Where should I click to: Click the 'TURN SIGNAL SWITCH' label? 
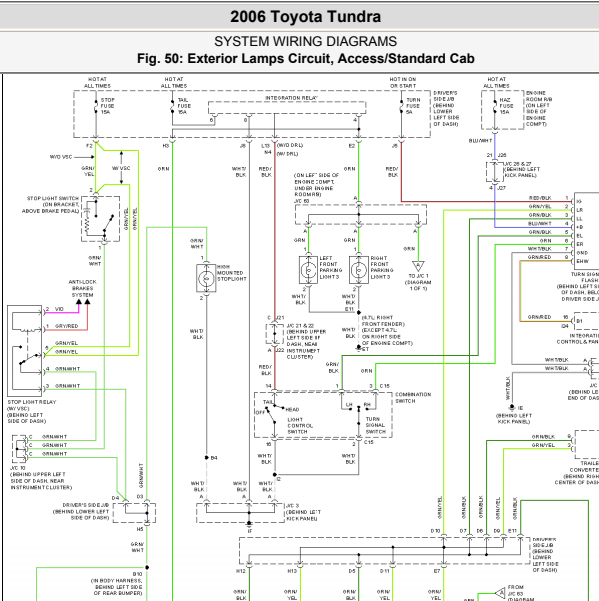(x=376, y=425)
